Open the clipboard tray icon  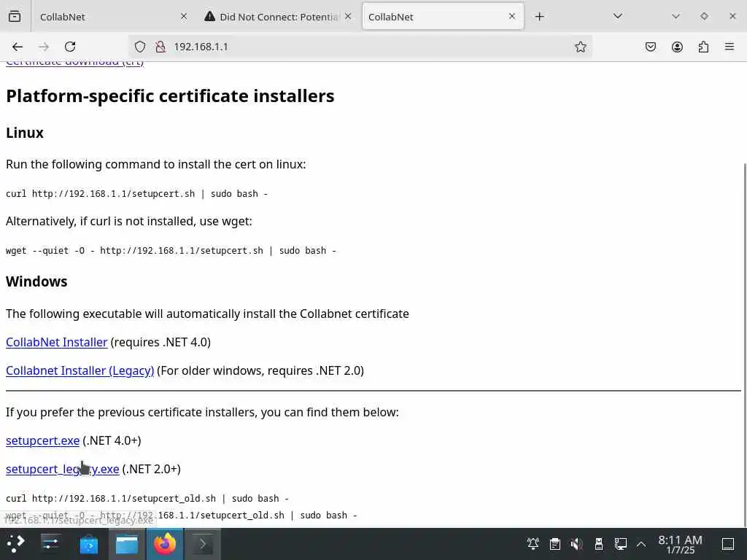(555, 544)
